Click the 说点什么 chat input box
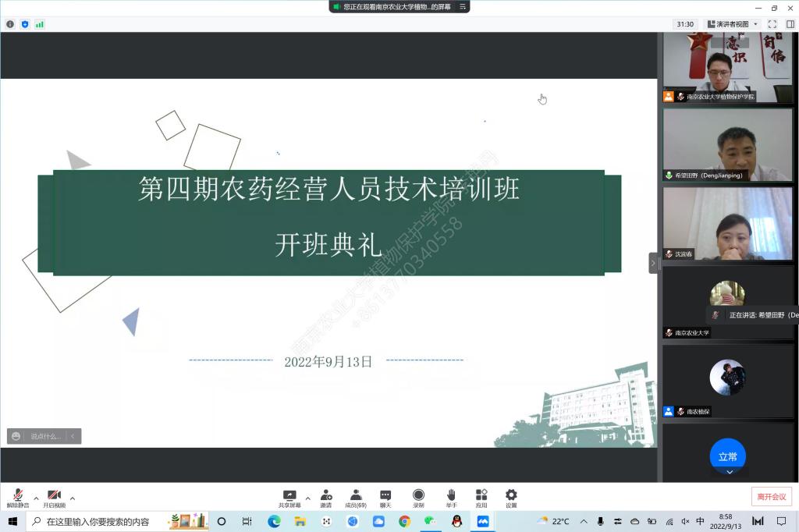799x532 pixels. click(44, 436)
